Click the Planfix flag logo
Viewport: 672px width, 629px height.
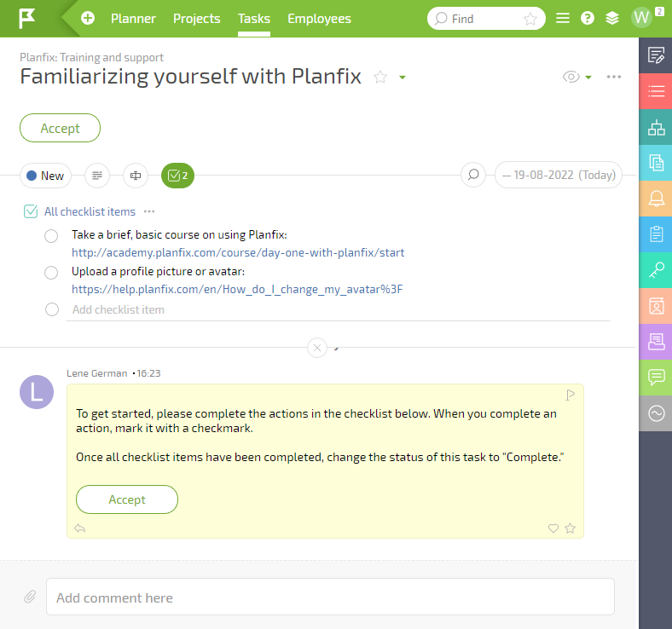click(27, 19)
